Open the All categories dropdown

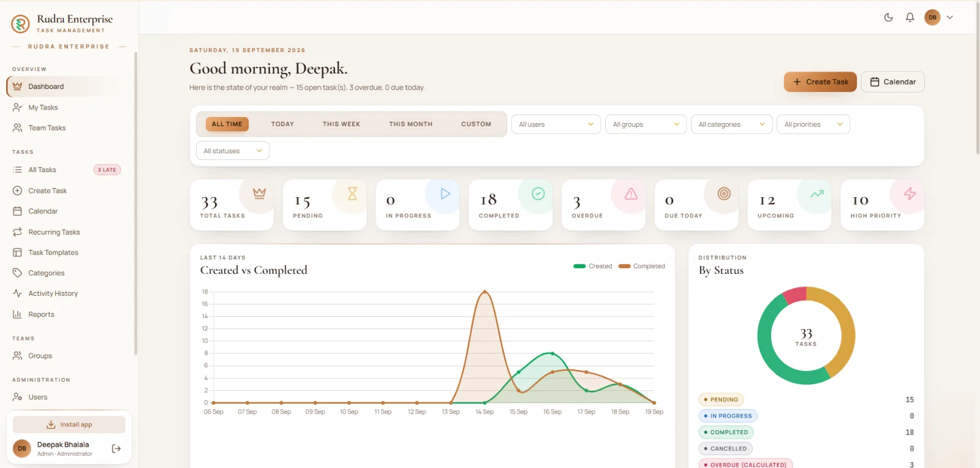click(x=731, y=124)
